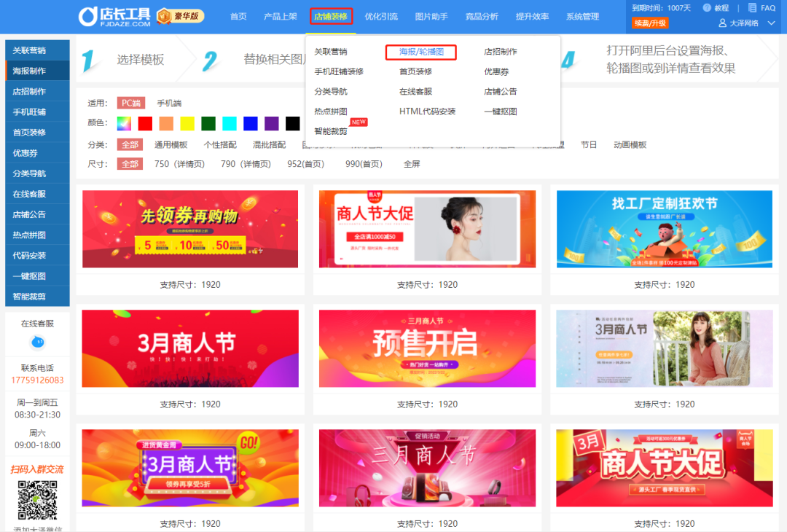The image size is (787, 532).
Task: Filter by 混批搭配 category
Action: (270, 144)
